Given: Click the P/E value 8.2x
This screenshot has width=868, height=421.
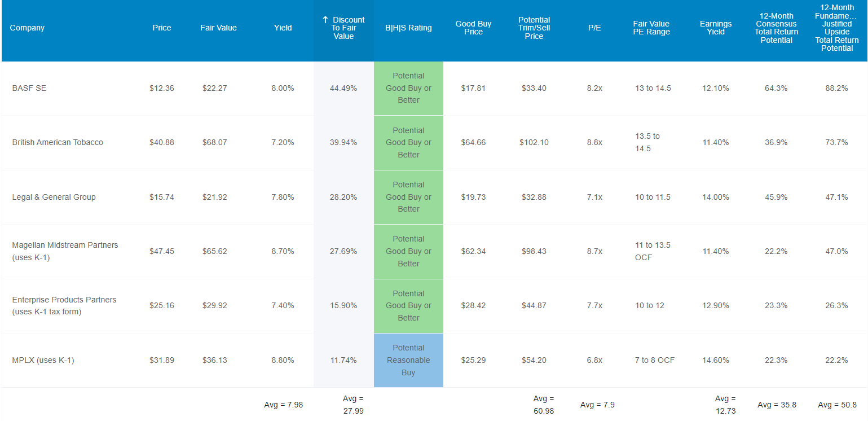Looking at the screenshot, I should coord(594,88).
